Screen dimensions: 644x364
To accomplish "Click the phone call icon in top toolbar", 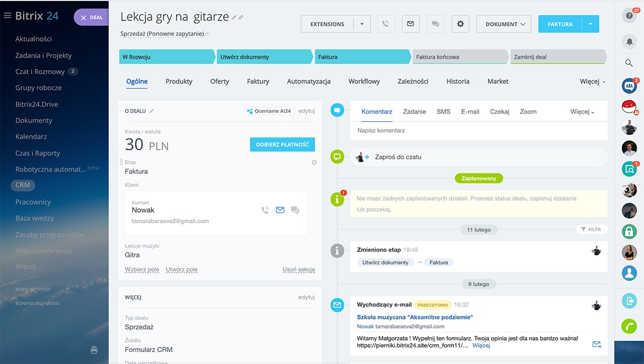I will tap(385, 24).
